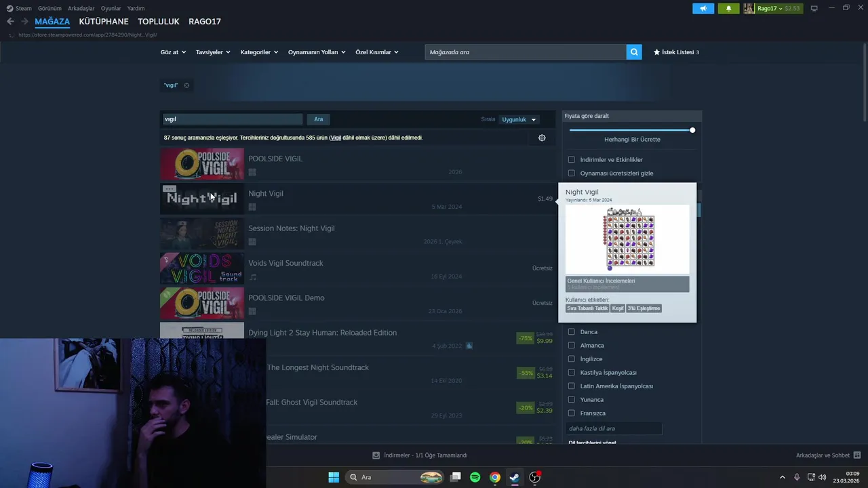The width and height of the screenshot is (868, 488).
Task: Open Arkadaşlar ve Sohbet chat icon
Action: click(857, 455)
